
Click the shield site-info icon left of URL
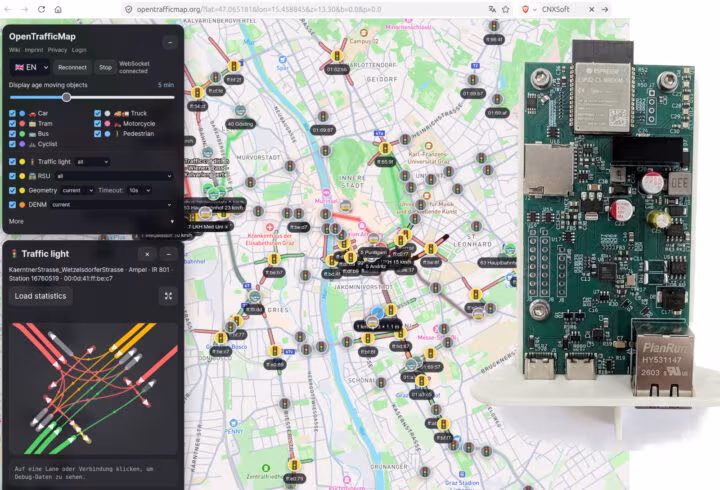(129, 9)
